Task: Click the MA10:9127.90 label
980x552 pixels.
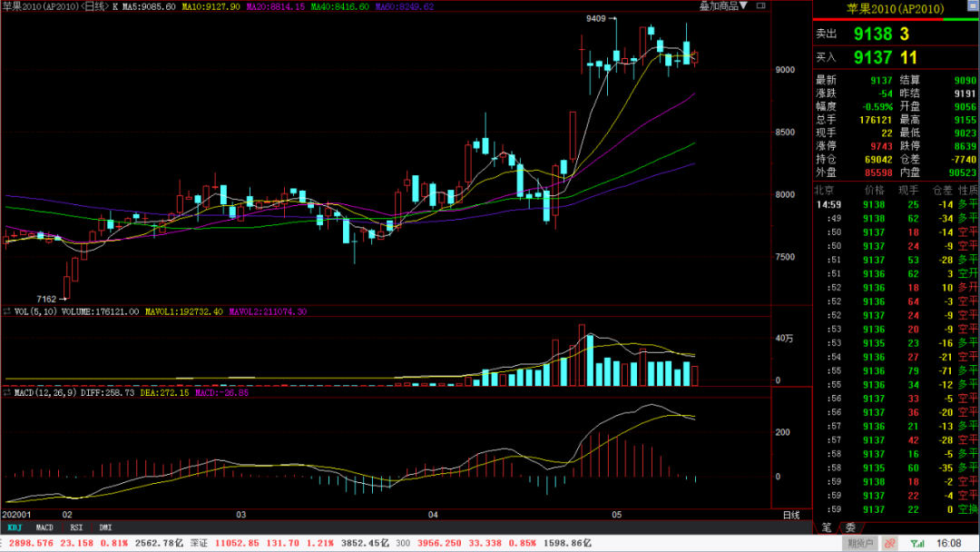Action: tap(211, 6)
